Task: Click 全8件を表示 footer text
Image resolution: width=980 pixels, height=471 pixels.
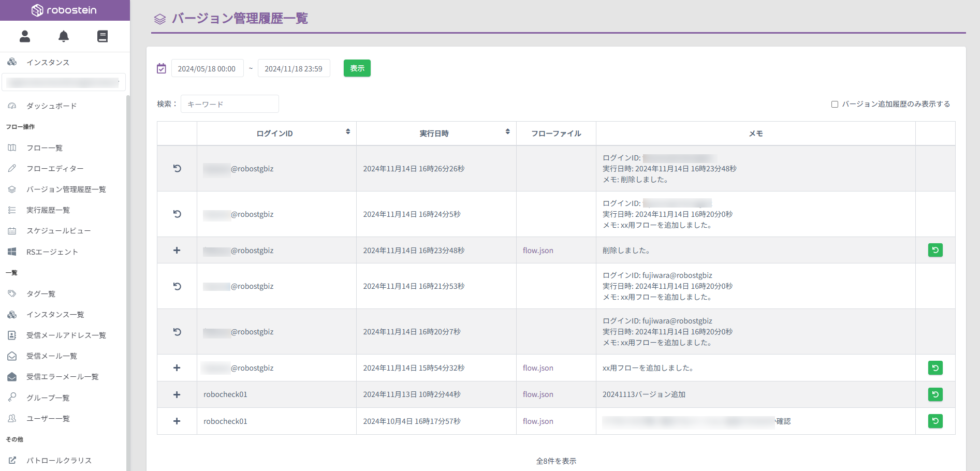Action: 556,461
